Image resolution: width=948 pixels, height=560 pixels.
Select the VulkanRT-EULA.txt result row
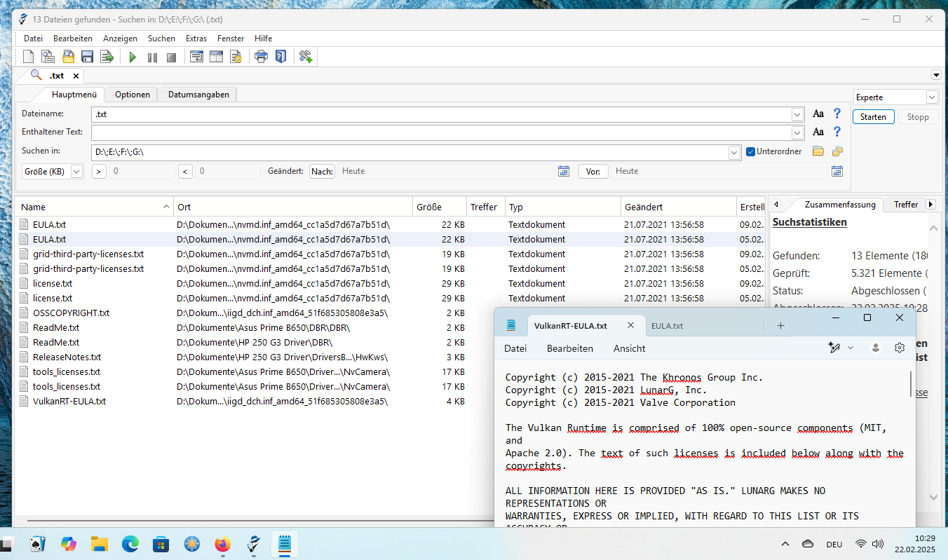click(256, 402)
